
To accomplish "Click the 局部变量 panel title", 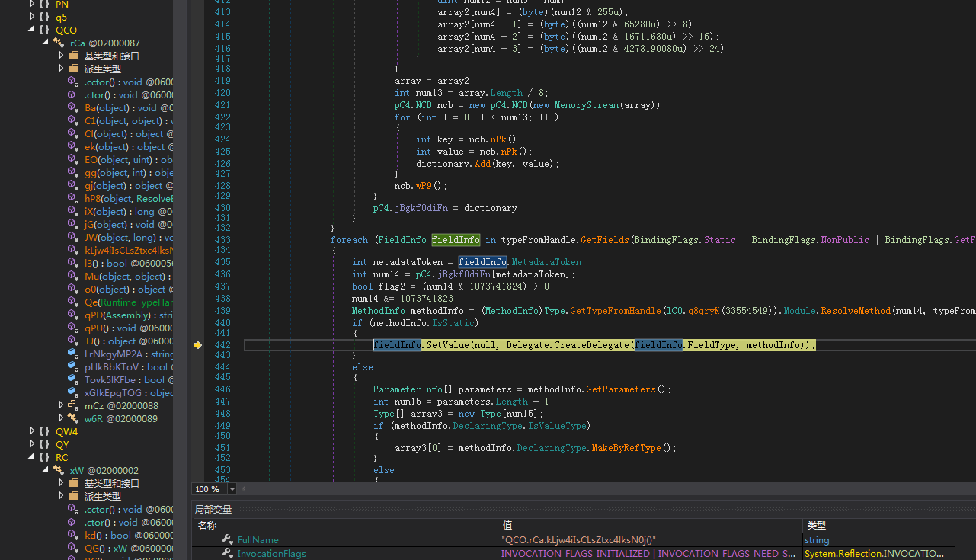I will click(x=213, y=510).
